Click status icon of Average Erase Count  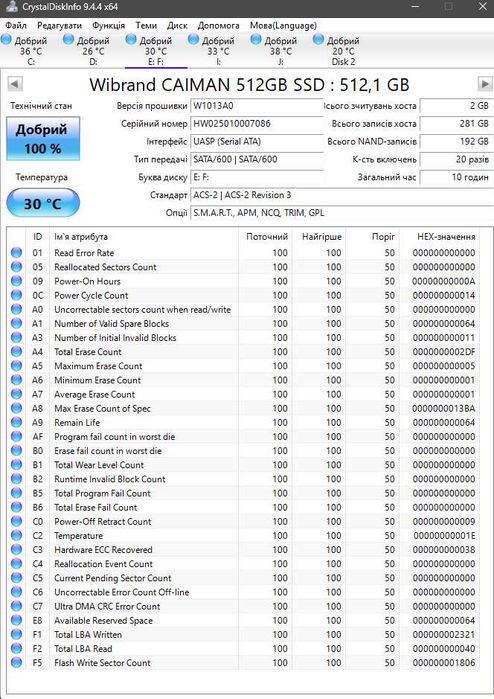click(x=16, y=394)
